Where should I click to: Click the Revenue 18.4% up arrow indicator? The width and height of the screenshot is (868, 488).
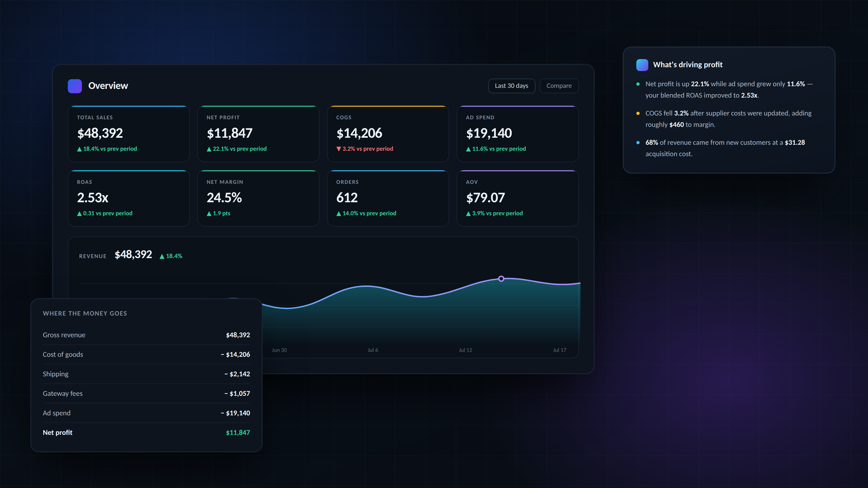click(x=162, y=256)
